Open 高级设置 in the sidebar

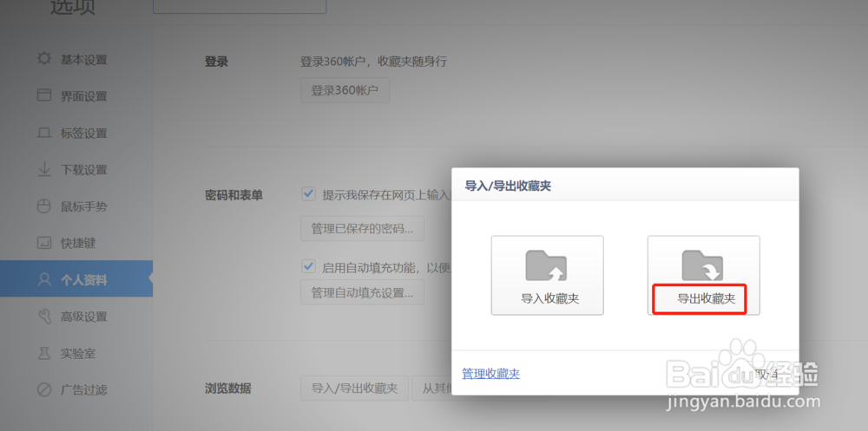pyautogui.click(x=76, y=317)
